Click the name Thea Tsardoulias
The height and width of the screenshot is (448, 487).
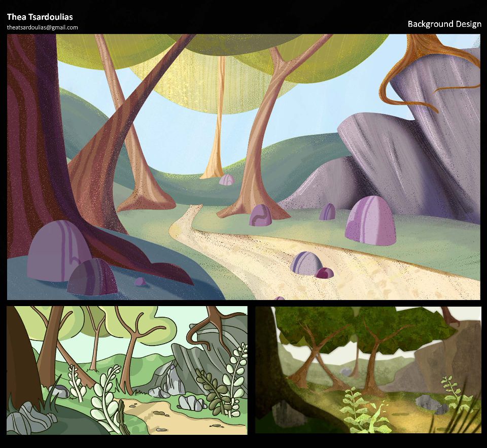40,16
